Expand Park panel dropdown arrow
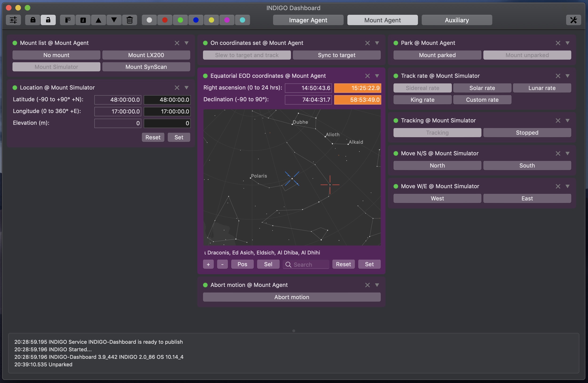Screen dimensions: 588x383 (568, 43)
